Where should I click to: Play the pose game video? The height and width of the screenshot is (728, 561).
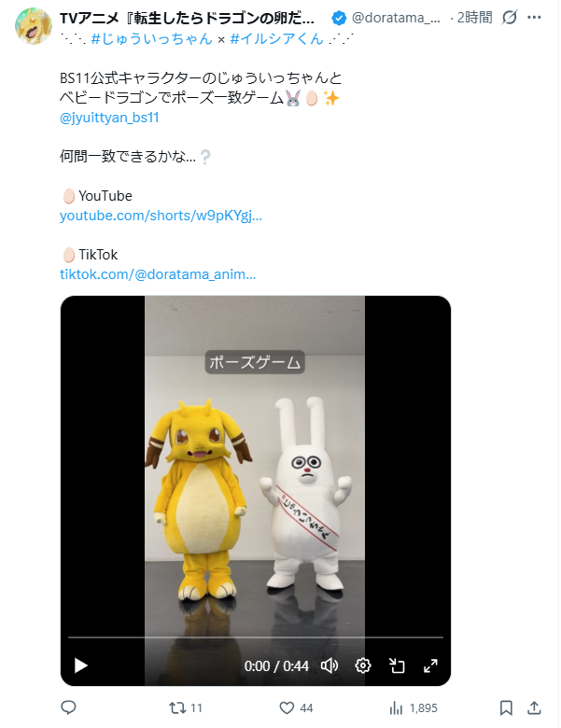(81, 665)
